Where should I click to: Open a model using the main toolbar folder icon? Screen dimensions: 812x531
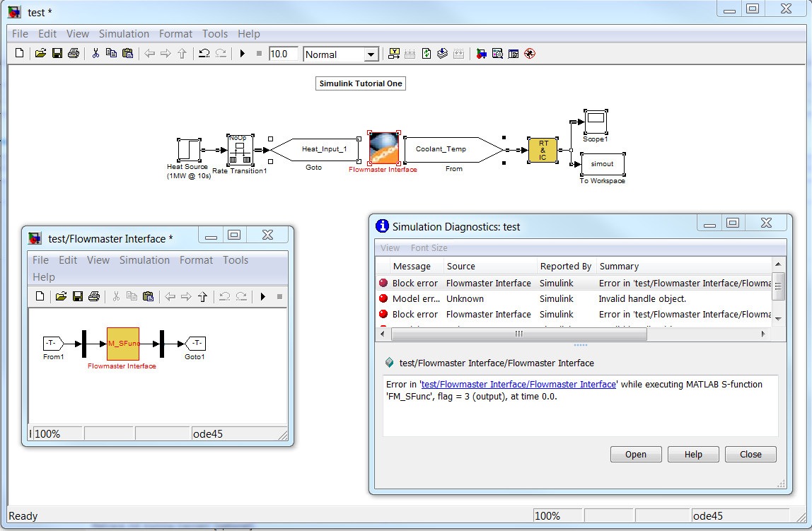(x=41, y=54)
